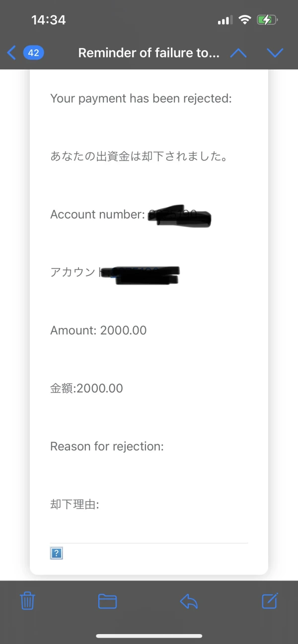
Task: Tap the "Reason for rejection:" text
Action: [x=107, y=447]
